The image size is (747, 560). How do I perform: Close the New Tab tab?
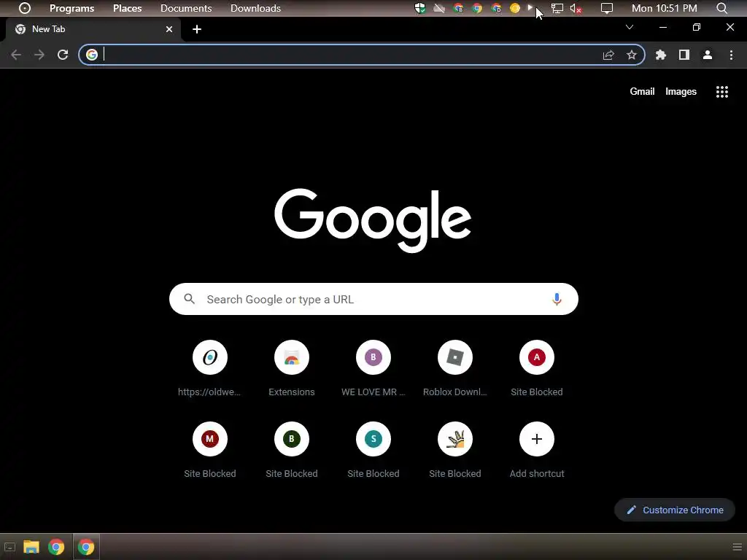pyautogui.click(x=169, y=29)
